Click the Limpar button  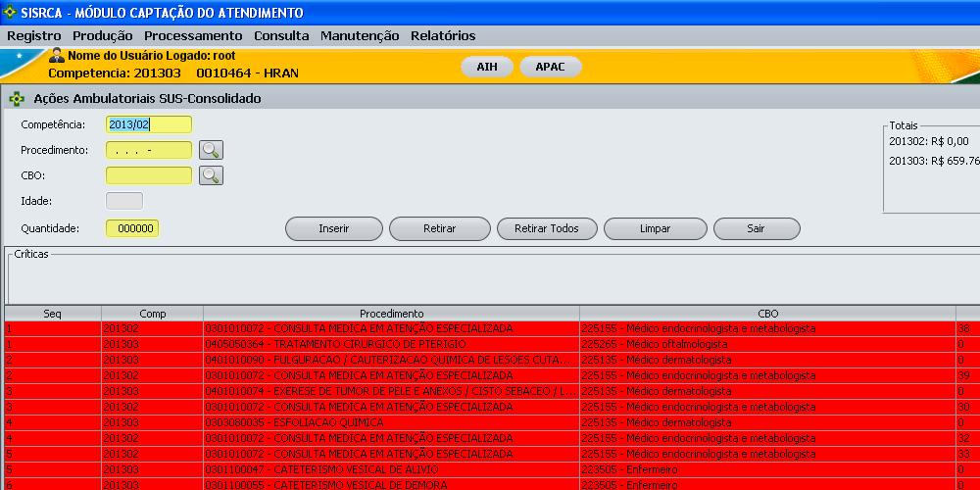coord(655,228)
